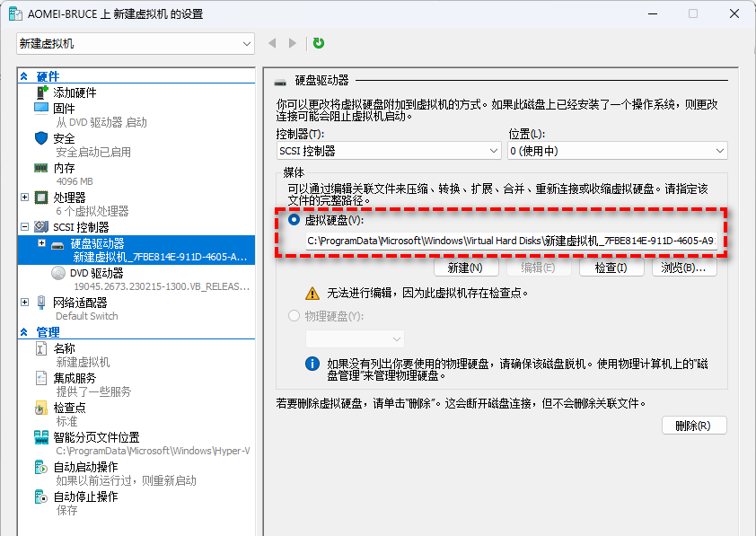Click the SCSI 控制器 icon
Screen dimensions: 756x536
pyautogui.click(x=41, y=226)
